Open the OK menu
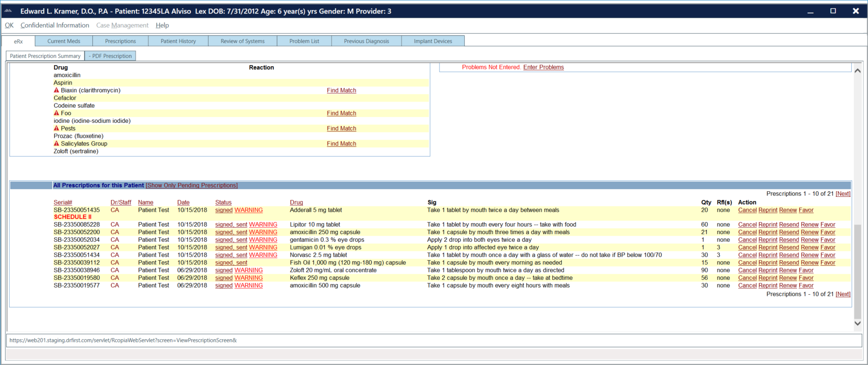This screenshot has height=365, width=868. [9, 25]
